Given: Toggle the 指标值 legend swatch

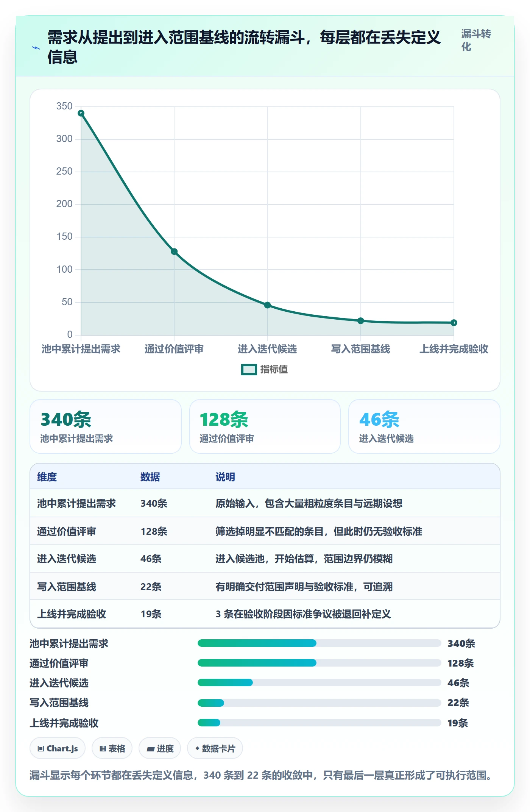Looking at the screenshot, I should click(249, 370).
